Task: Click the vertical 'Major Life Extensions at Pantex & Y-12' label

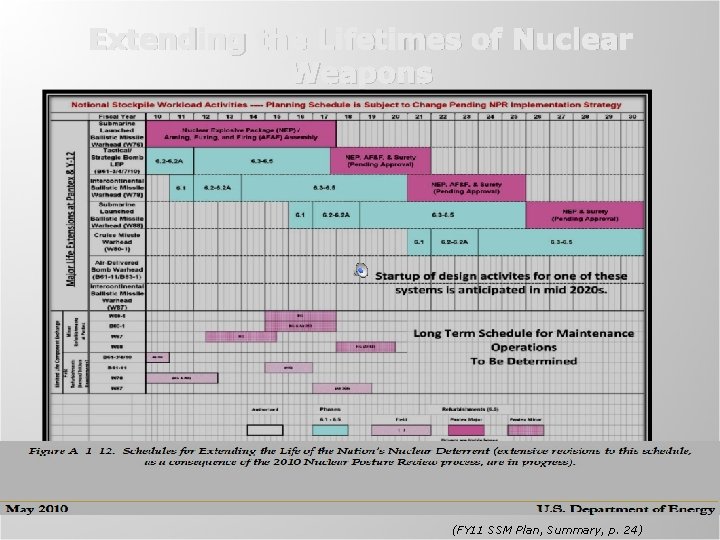Action: (x=70, y=219)
